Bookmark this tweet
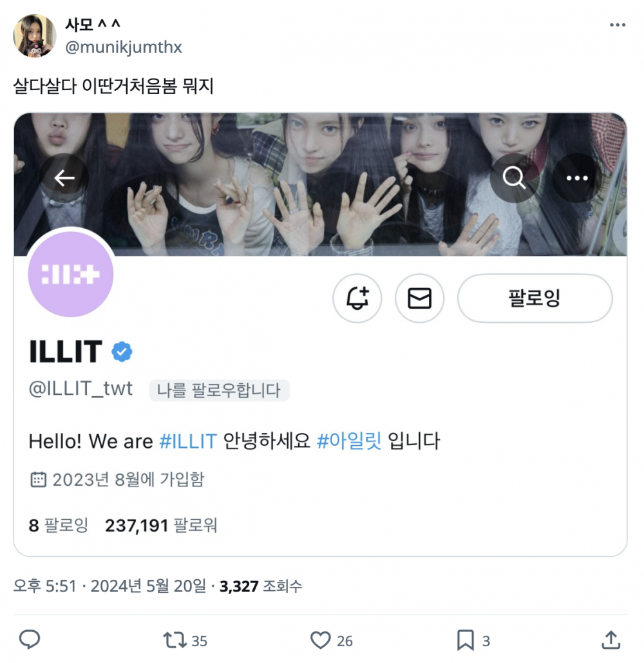Screen dimensions: 644x663 465,640
